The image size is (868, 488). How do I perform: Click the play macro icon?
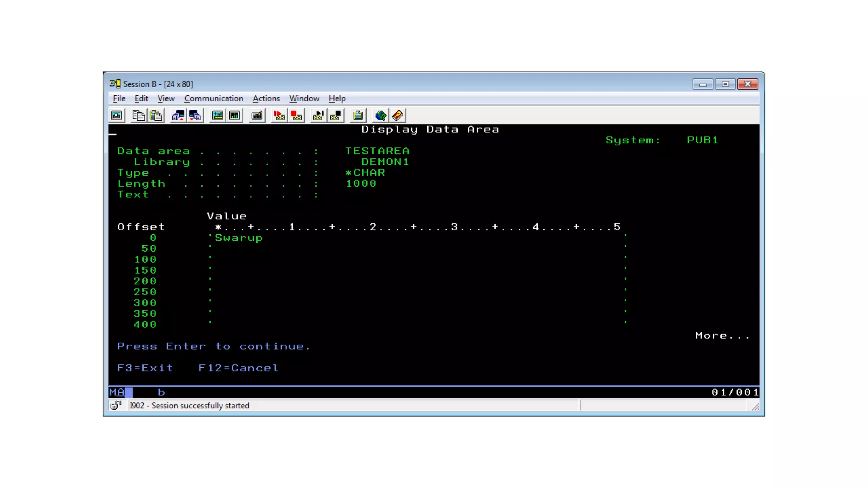coord(318,116)
